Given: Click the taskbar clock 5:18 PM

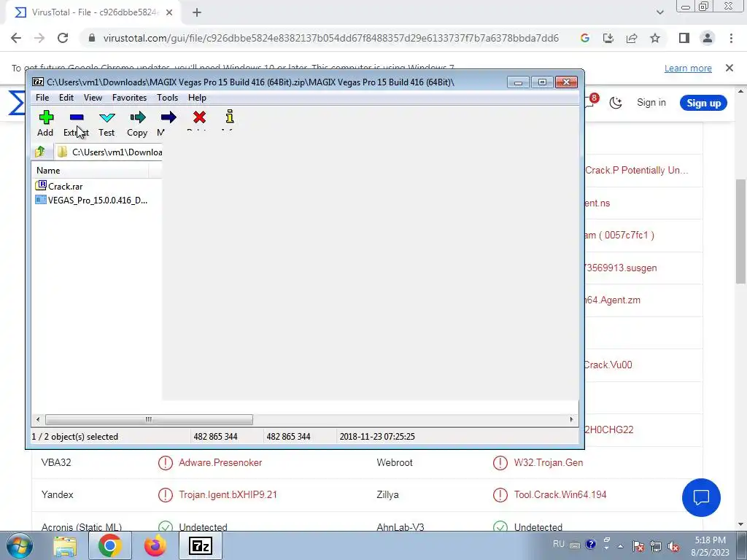Looking at the screenshot, I should click(710, 546).
